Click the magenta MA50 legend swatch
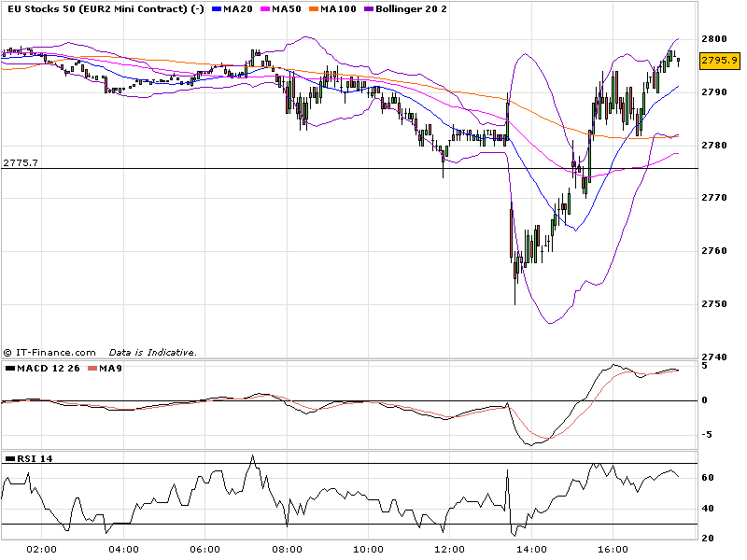 [x=265, y=9]
